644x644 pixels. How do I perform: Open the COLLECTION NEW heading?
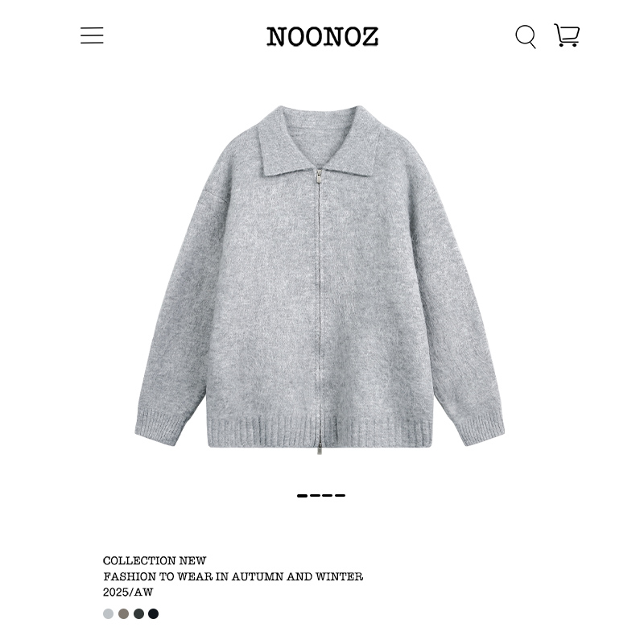click(155, 560)
